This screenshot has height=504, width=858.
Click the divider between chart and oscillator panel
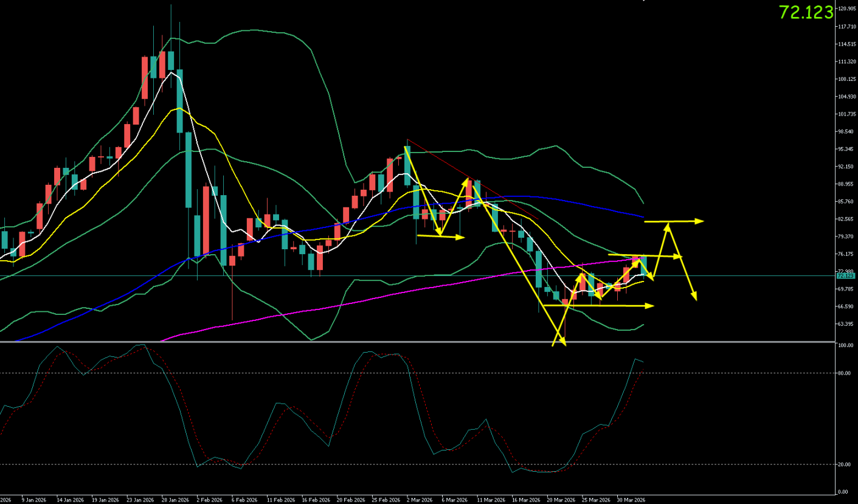point(413,342)
